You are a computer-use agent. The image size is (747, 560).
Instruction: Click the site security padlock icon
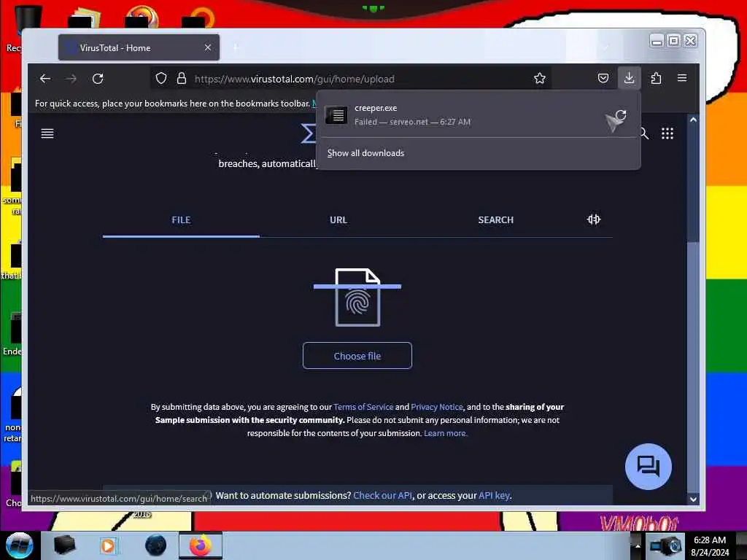182,78
